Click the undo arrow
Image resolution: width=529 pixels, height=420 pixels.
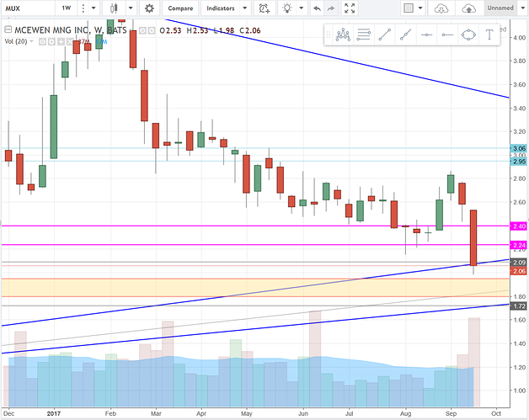[x=317, y=8]
